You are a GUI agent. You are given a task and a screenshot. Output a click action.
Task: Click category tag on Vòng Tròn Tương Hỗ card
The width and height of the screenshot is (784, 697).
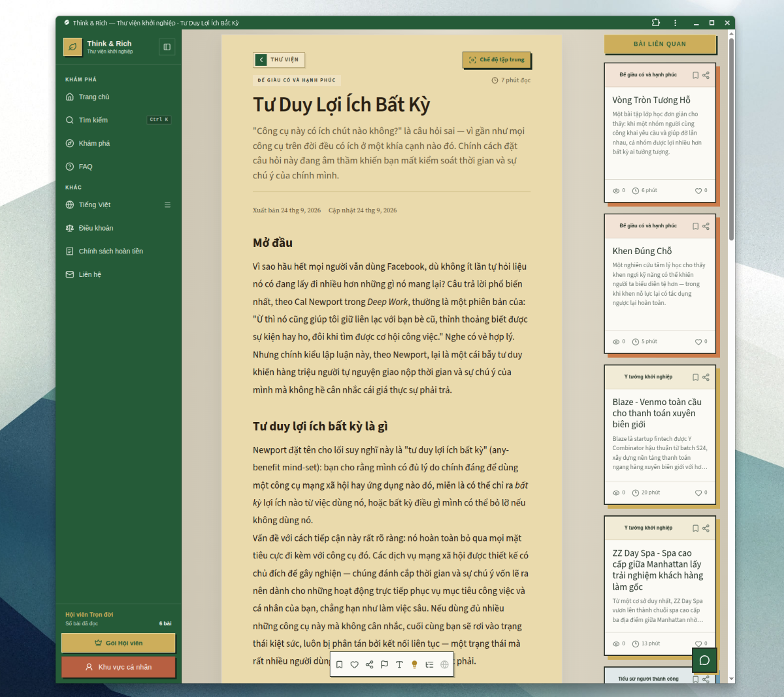[x=648, y=75]
